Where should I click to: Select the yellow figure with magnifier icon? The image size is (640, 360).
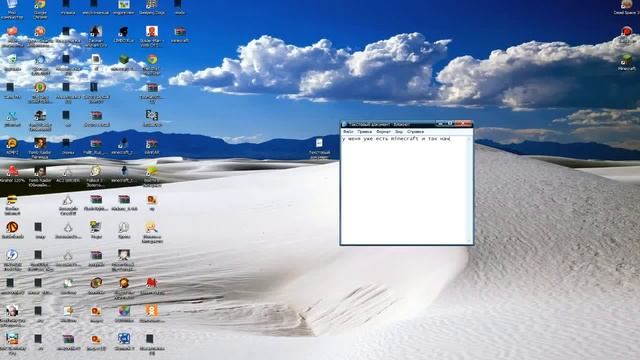click(x=152, y=227)
